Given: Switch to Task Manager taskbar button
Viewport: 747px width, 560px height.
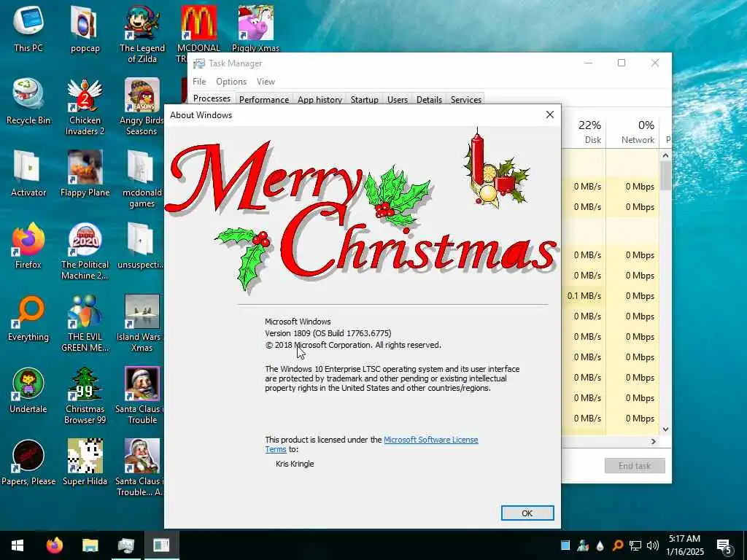Looking at the screenshot, I should 125,545.
